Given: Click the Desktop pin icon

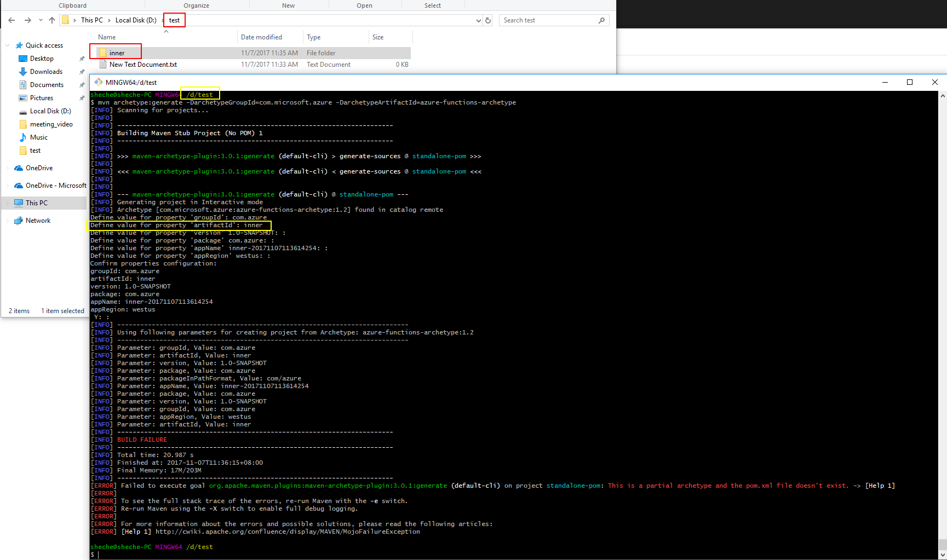Looking at the screenshot, I should (82, 59).
